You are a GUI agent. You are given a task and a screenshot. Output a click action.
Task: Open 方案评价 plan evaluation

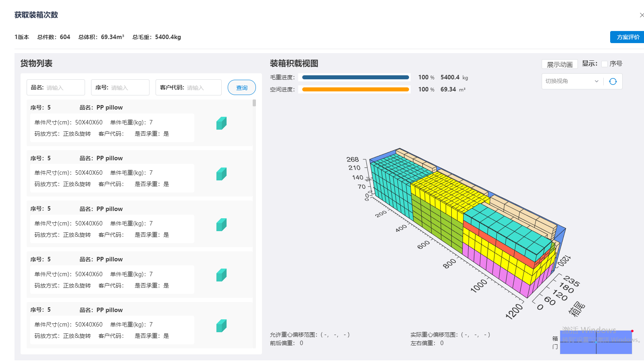click(627, 37)
